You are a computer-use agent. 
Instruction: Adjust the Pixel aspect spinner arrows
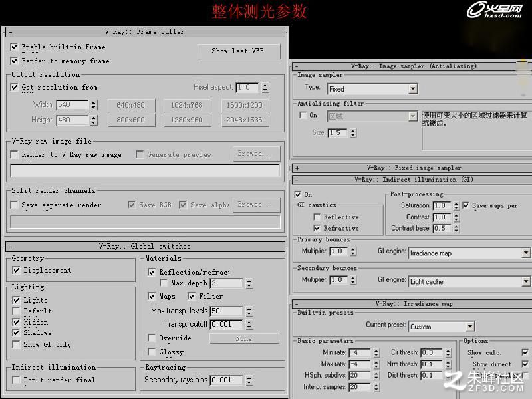point(265,88)
